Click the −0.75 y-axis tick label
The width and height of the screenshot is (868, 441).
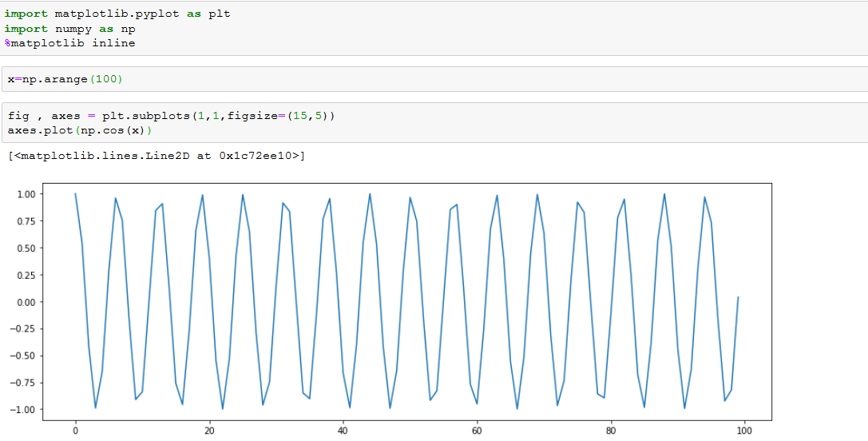(24, 382)
